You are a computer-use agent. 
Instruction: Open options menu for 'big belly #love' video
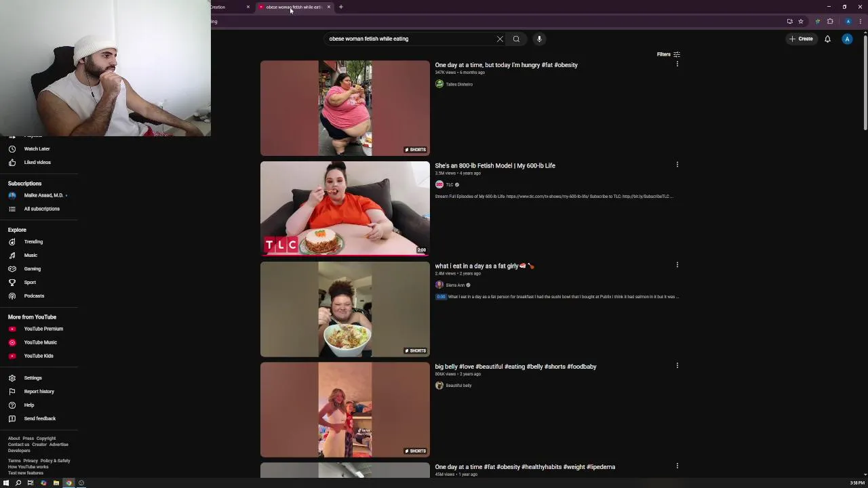[x=677, y=365]
